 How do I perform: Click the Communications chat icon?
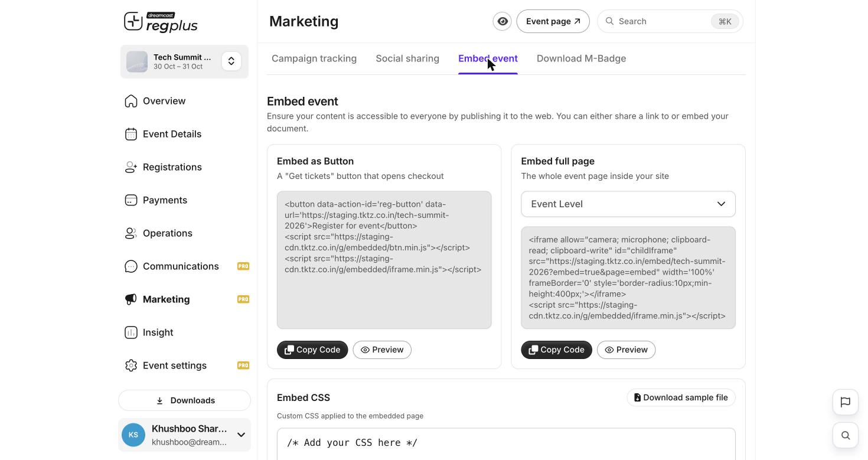click(x=131, y=266)
